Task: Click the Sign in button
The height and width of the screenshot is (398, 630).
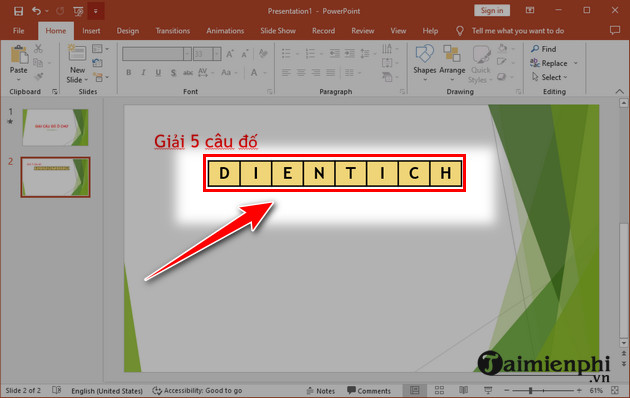Action: (x=492, y=10)
